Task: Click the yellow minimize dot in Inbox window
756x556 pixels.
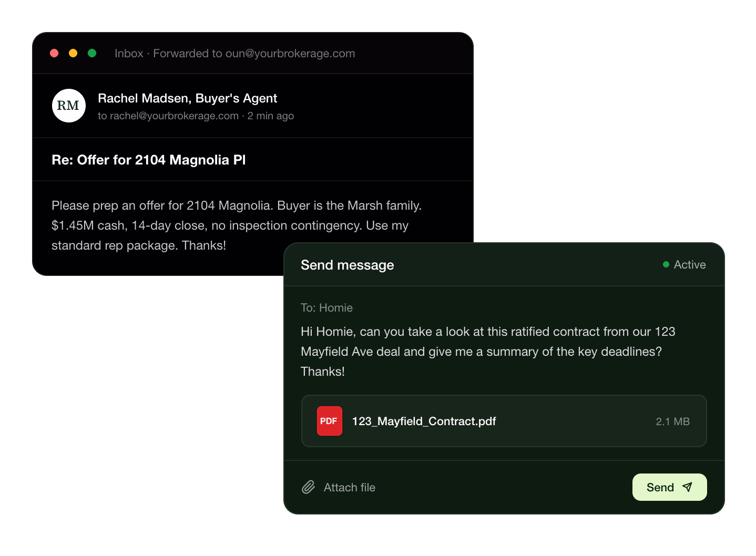Action: coord(73,53)
